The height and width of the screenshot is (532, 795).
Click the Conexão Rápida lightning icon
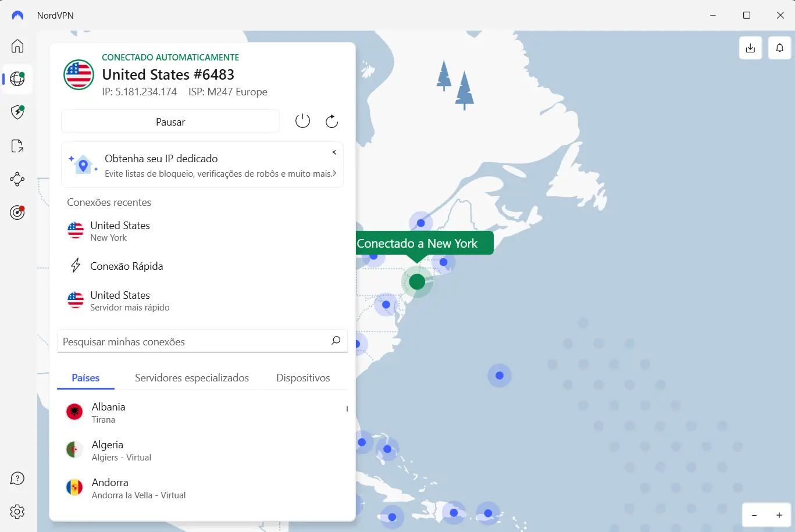76,266
